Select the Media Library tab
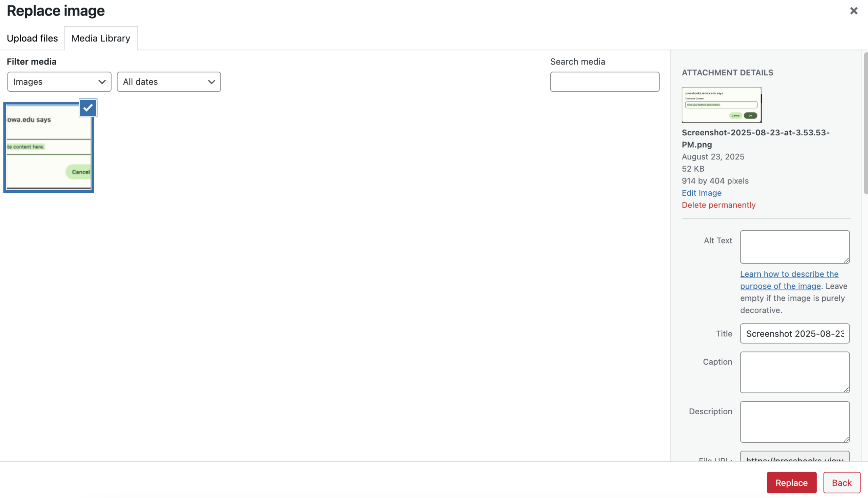The width and height of the screenshot is (868, 498). point(100,38)
